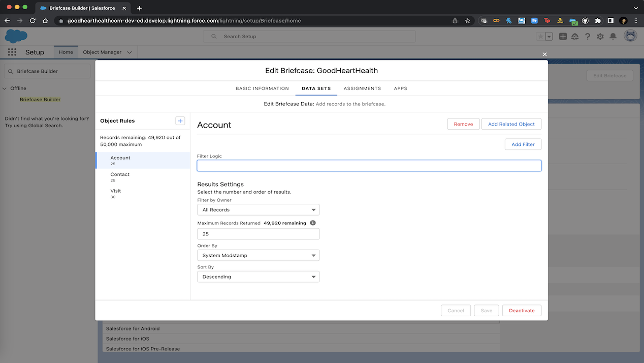Image resolution: width=644 pixels, height=363 pixels.
Task: Click Add Related Object
Action: pyautogui.click(x=511, y=124)
